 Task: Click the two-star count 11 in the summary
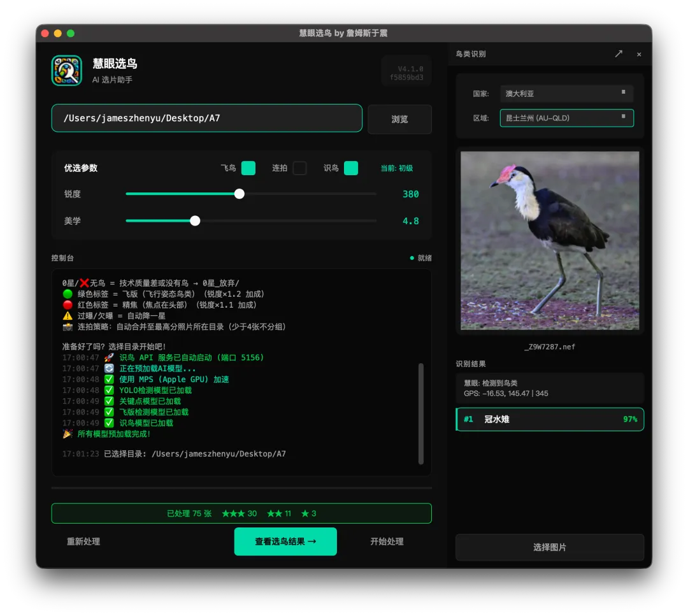279,513
